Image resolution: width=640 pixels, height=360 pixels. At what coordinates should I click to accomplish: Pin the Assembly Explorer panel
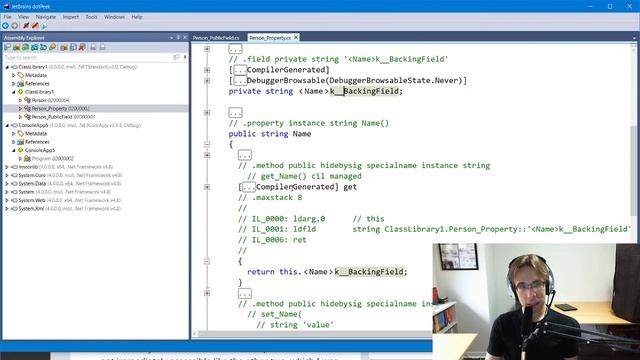point(178,37)
